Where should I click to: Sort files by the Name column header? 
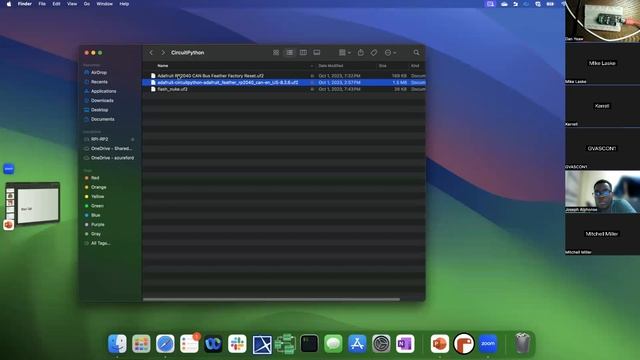click(x=162, y=66)
